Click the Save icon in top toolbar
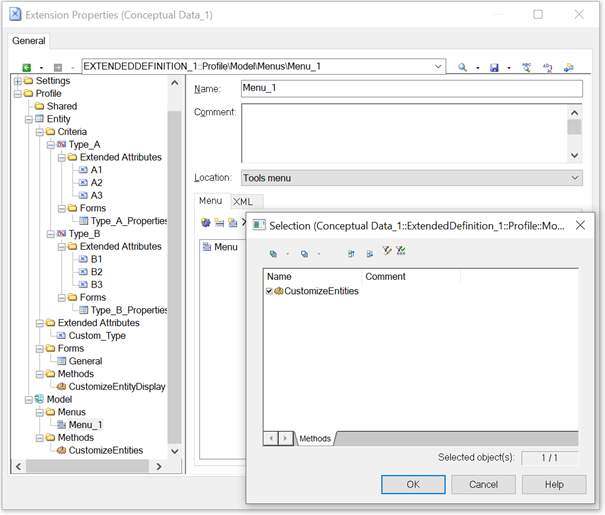Image resolution: width=605 pixels, height=515 pixels. 494,67
